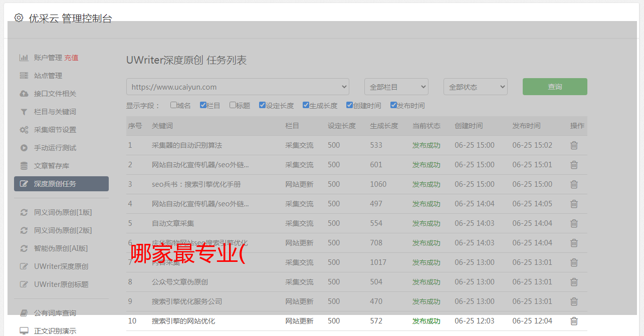644x336 pixels.
Task: Toggle the 标题 display field checkbox
Action: pyautogui.click(x=233, y=105)
